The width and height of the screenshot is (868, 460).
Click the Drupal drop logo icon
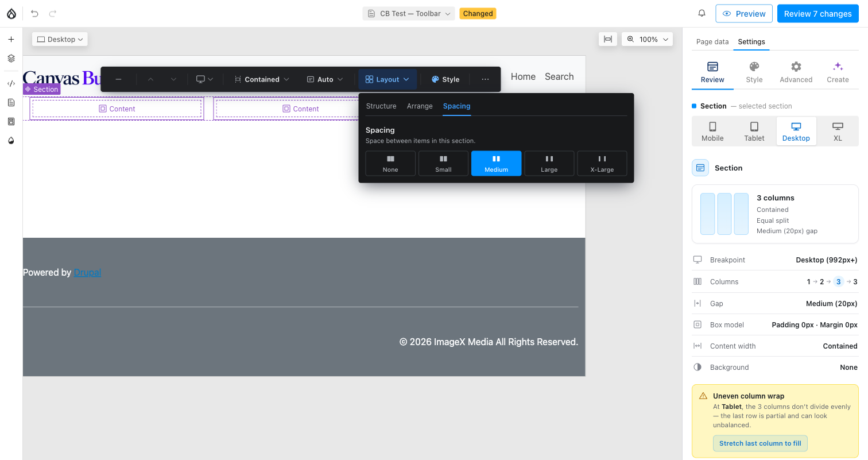pyautogui.click(x=11, y=14)
